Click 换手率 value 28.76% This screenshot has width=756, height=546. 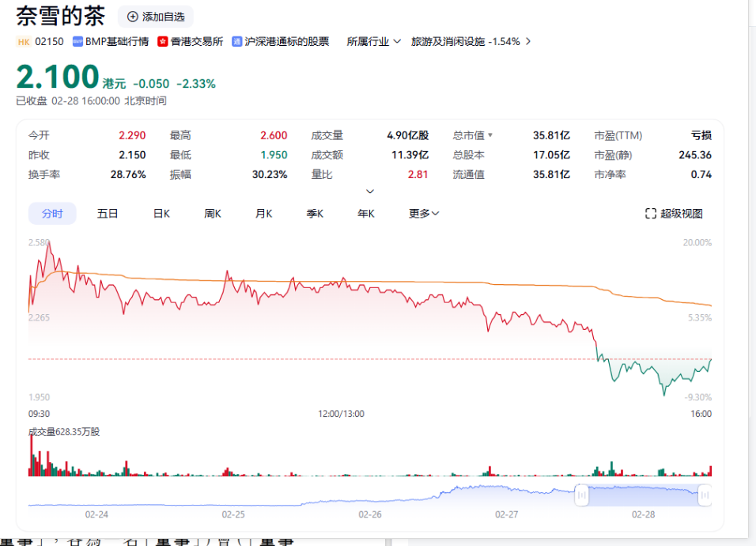[x=128, y=175]
